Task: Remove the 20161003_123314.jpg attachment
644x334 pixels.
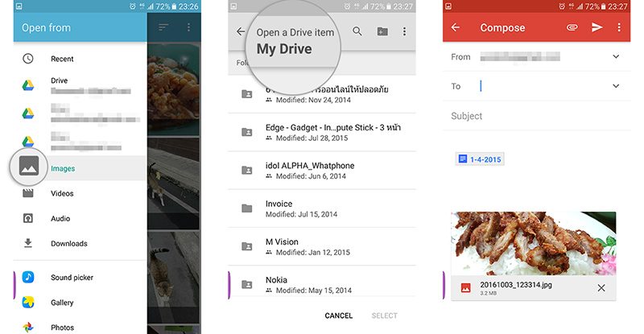Action: (x=601, y=287)
